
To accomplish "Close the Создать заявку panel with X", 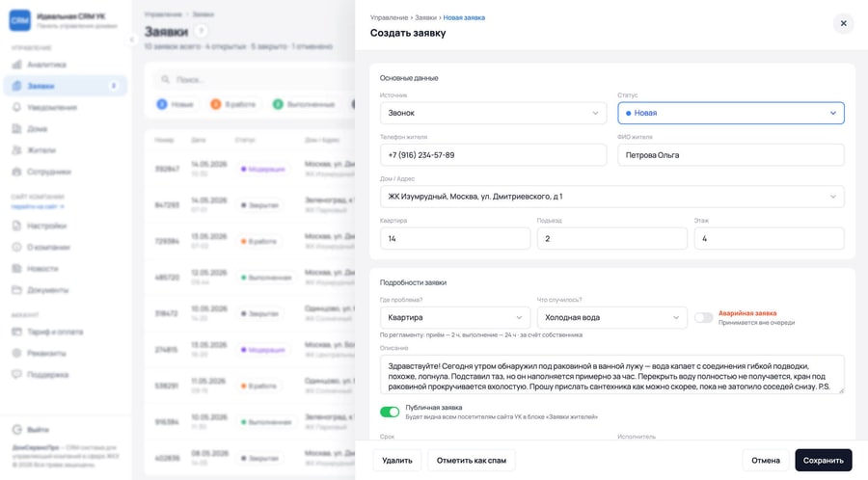I will click(843, 23).
